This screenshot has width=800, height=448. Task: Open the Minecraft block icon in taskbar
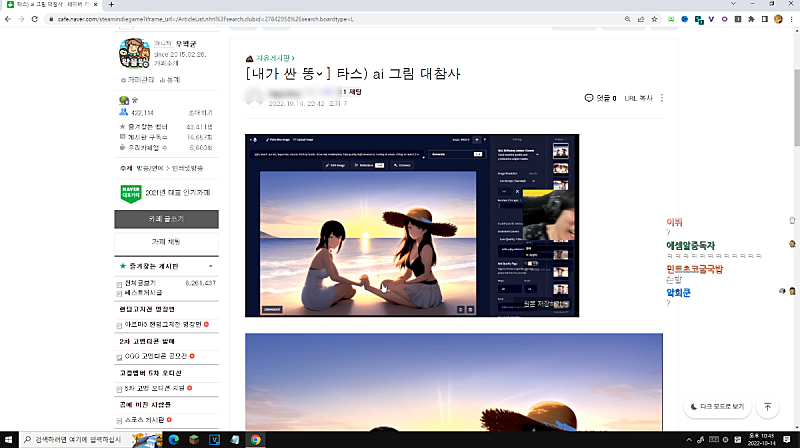click(194, 439)
